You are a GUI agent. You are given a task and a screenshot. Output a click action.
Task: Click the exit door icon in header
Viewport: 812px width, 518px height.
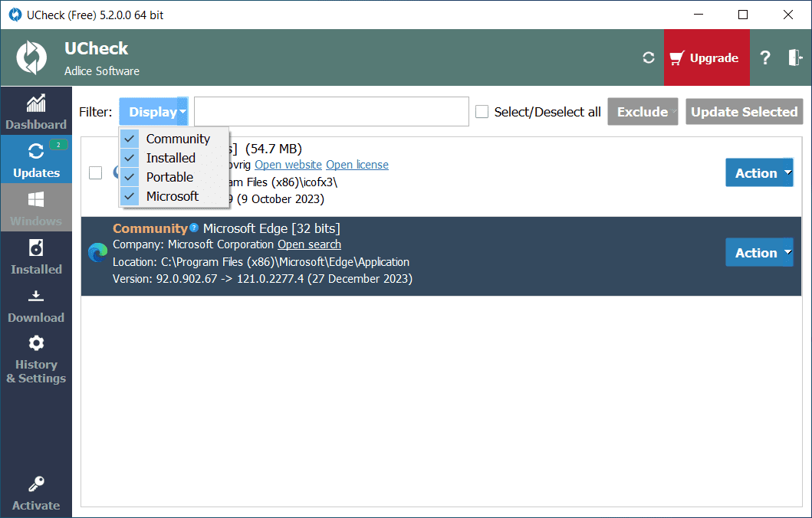tap(795, 57)
